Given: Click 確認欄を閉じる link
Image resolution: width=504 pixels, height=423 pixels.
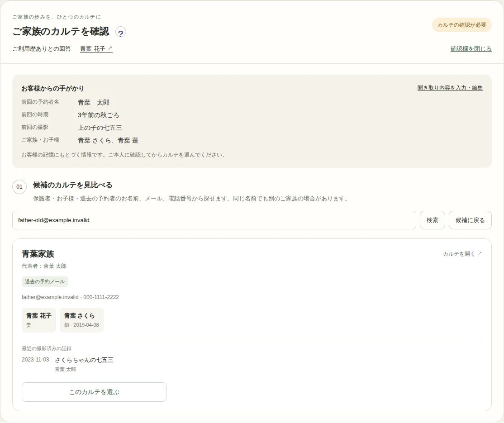Looking at the screenshot, I should pos(471,49).
